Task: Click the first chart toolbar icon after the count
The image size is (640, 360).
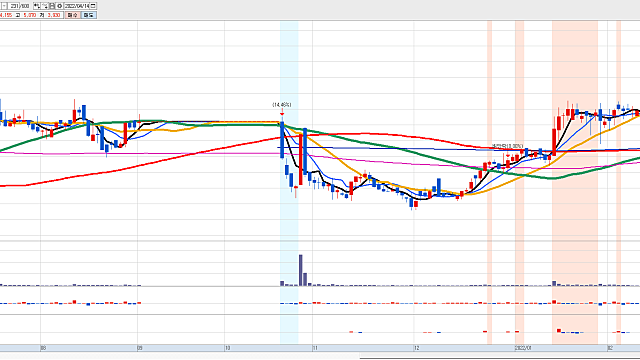Action: 37,6
